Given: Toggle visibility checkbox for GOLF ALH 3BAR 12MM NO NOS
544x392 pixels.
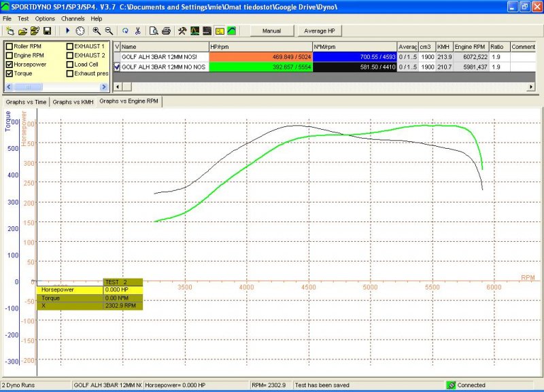Looking at the screenshot, I should pos(117,67).
